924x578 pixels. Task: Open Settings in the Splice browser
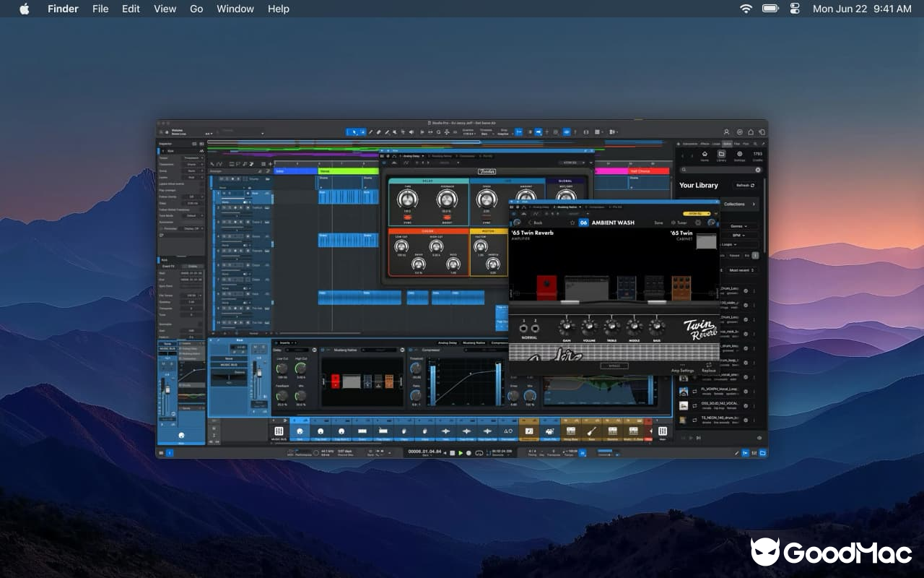[739, 156]
